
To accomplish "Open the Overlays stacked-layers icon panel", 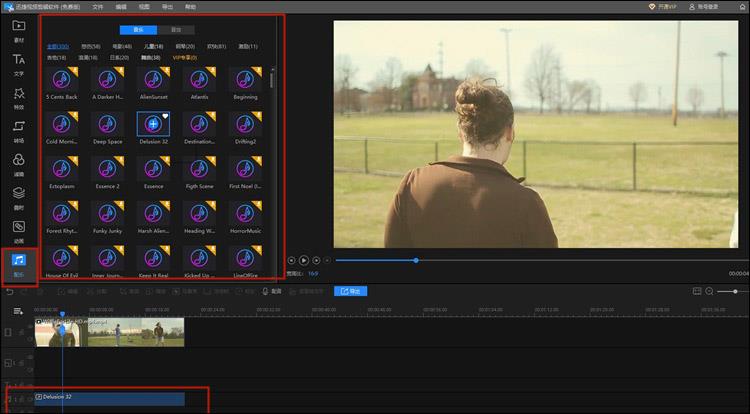I will (19, 197).
